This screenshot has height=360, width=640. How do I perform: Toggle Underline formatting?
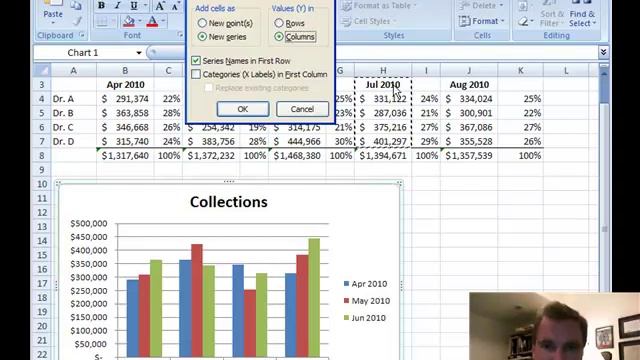coord(133,5)
